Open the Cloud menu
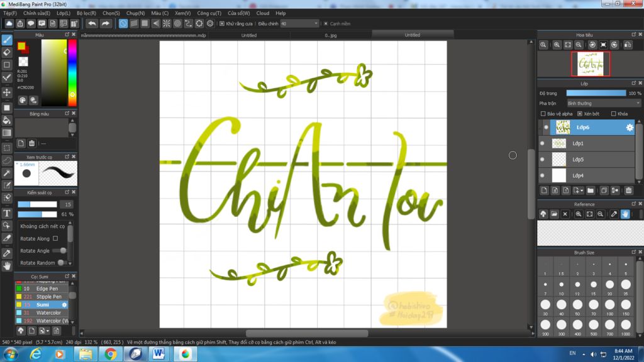 [x=262, y=13]
